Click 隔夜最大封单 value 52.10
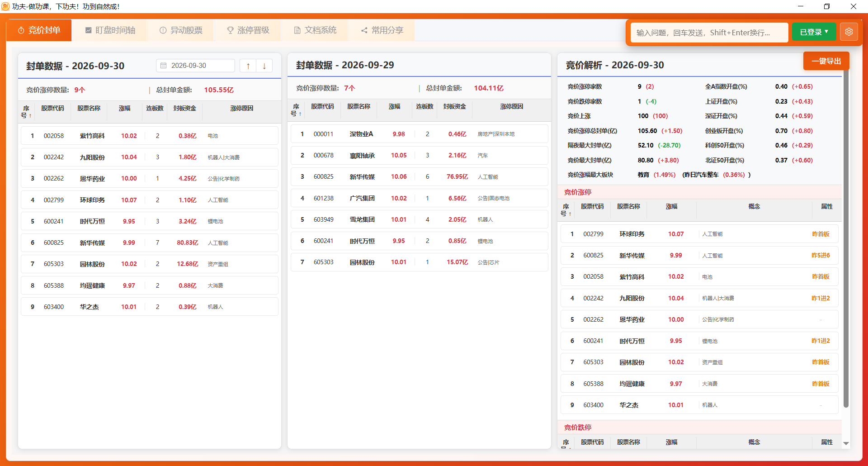Screen dimensions: 868x466 point(645,145)
